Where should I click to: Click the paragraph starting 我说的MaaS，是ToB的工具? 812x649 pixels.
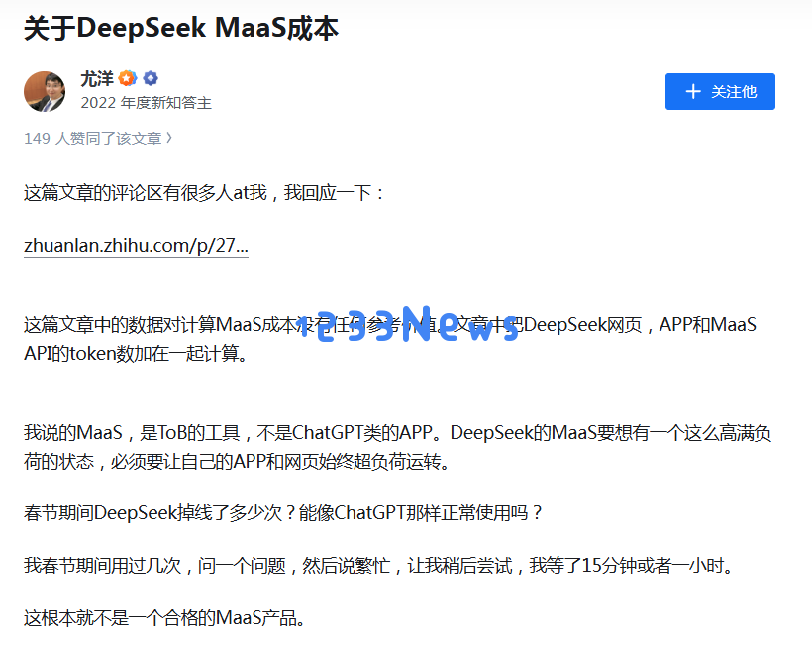[398, 447]
